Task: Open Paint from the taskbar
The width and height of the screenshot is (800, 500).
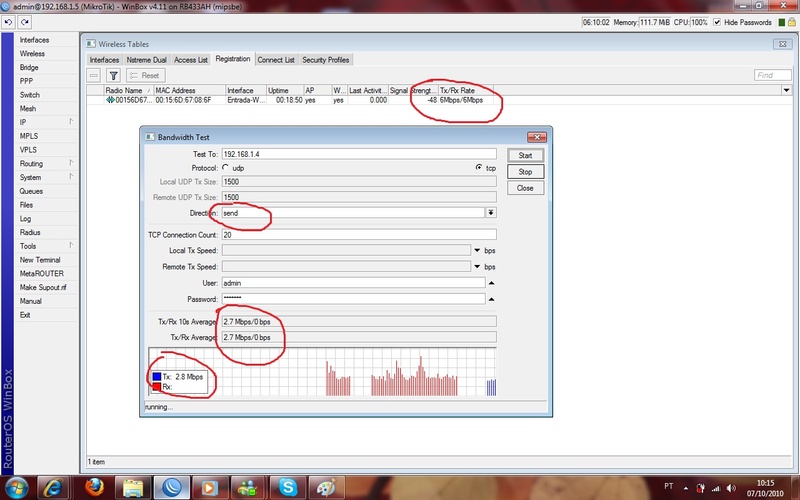Action: point(327,487)
